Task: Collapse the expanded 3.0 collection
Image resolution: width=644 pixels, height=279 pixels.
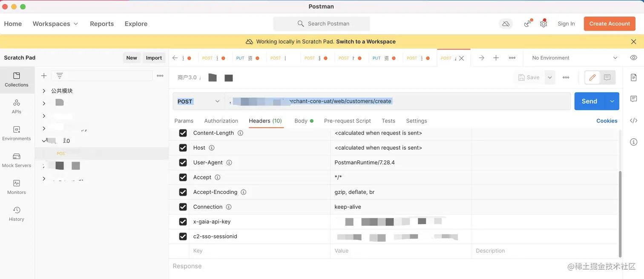Action: [x=44, y=140]
